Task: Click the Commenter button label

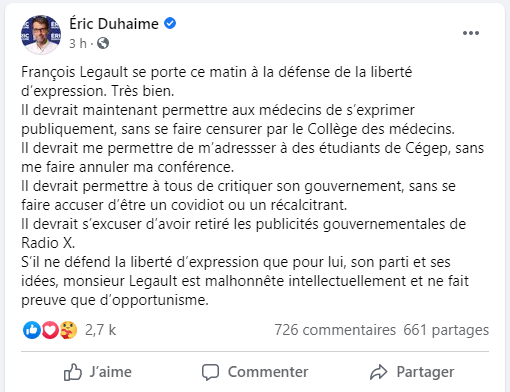Action: [x=268, y=372]
